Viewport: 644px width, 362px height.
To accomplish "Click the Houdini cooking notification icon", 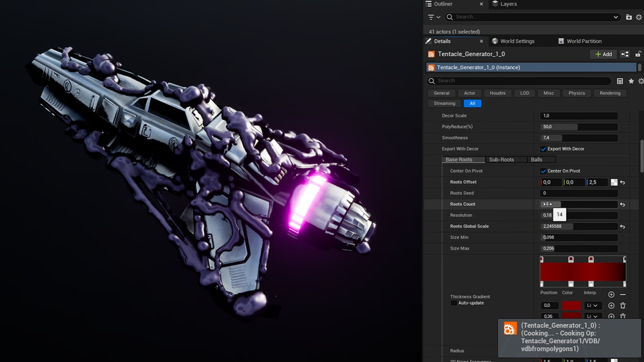I will pyautogui.click(x=510, y=329).
